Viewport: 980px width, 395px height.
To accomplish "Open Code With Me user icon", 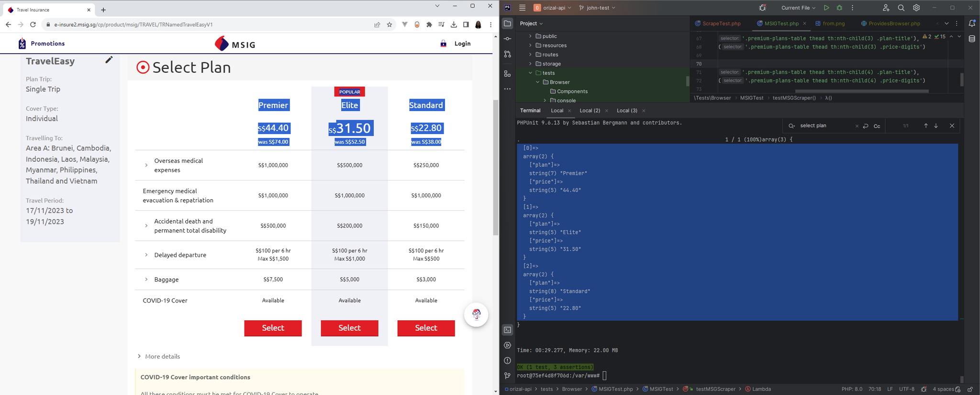I will click(886, 8).
